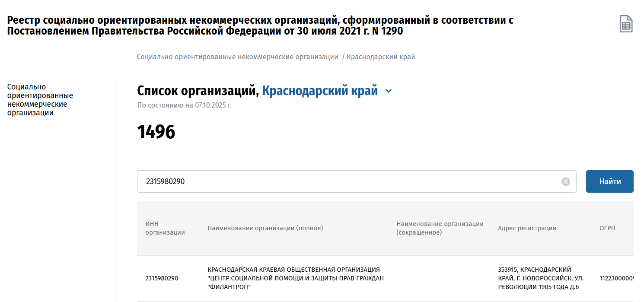Screen dimensions: 644x302
Task: Open the sidebar section on socially oriented organizations
Action: click(x=40, y=100)
